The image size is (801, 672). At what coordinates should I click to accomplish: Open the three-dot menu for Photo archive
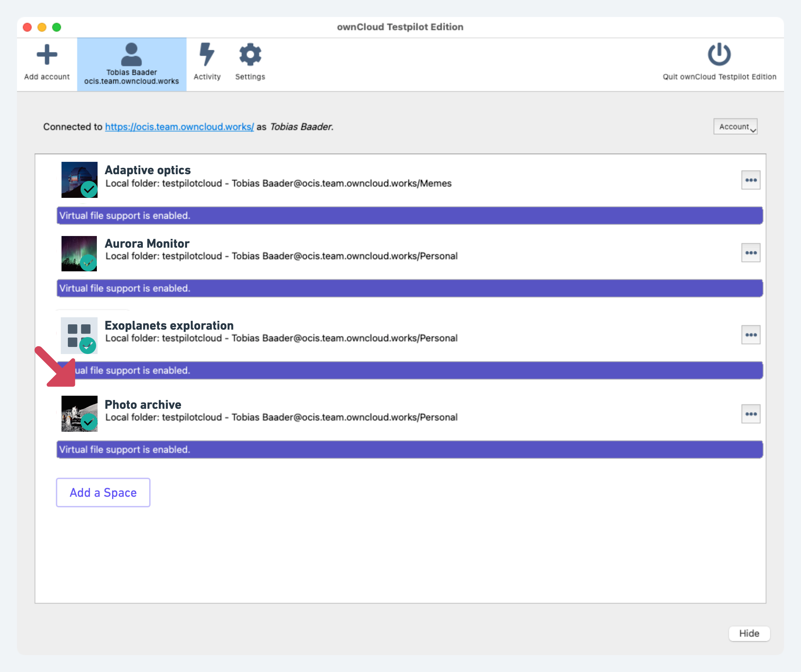click(x=751, y=414)
